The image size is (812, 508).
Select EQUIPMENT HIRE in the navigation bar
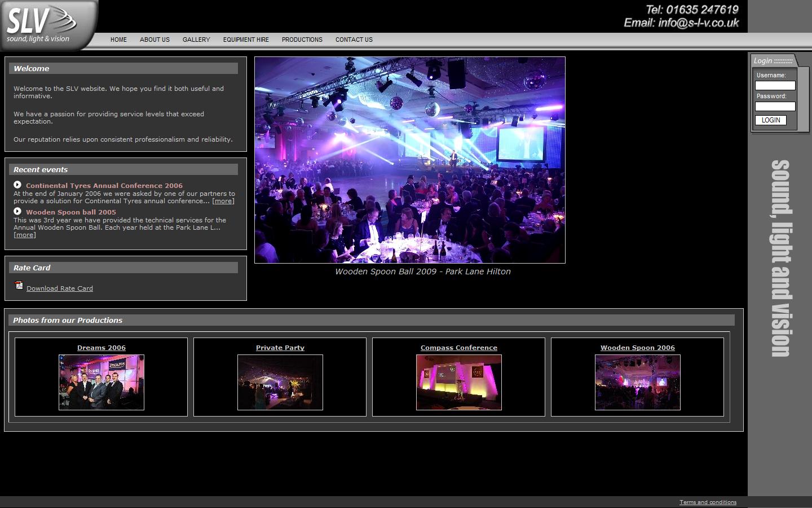tap(246, 40)
